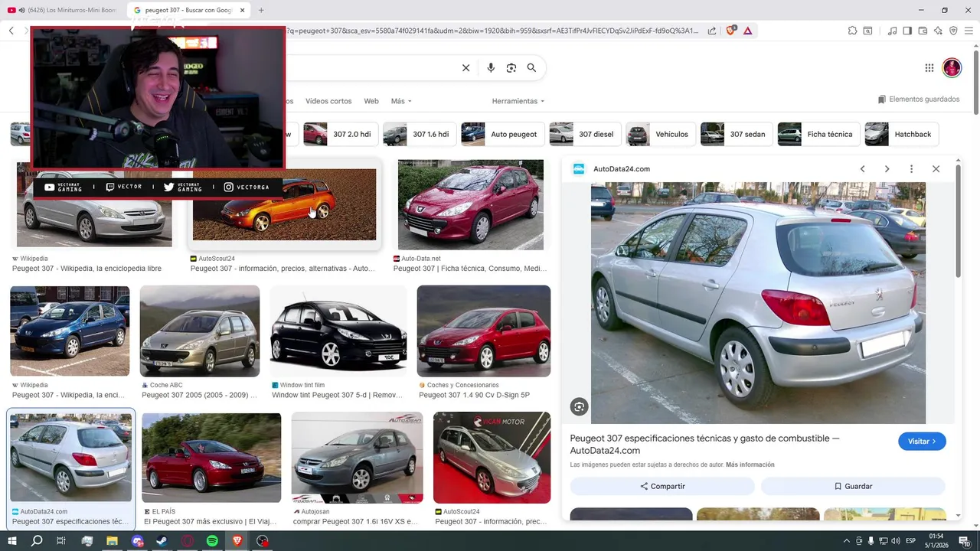Open Autojosan grey Peugeot 307 thumbnail
Viewport: 980px width, 551px height.
point(357,458)
